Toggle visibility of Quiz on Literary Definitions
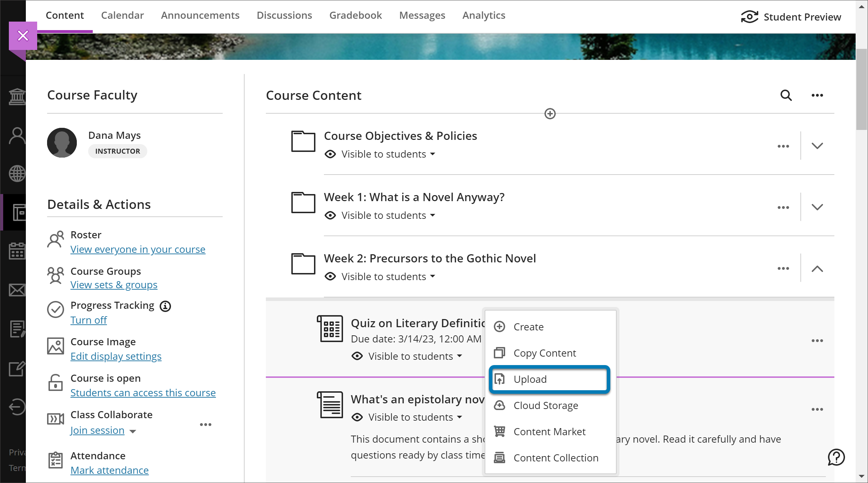The width and height of the screenshot is (868, 483). 411,356
